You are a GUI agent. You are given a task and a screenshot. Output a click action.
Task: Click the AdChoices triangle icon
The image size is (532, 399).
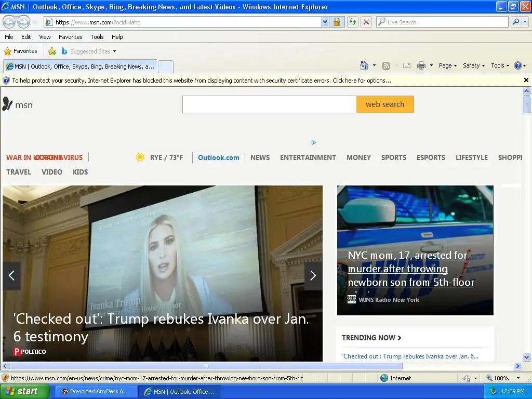(314, 142)
